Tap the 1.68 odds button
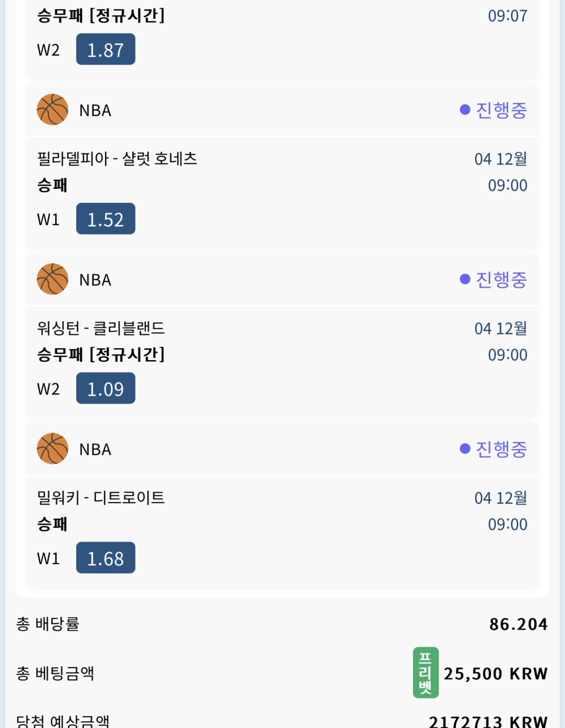This screenshot has height=728, width=565. point(106,558)
